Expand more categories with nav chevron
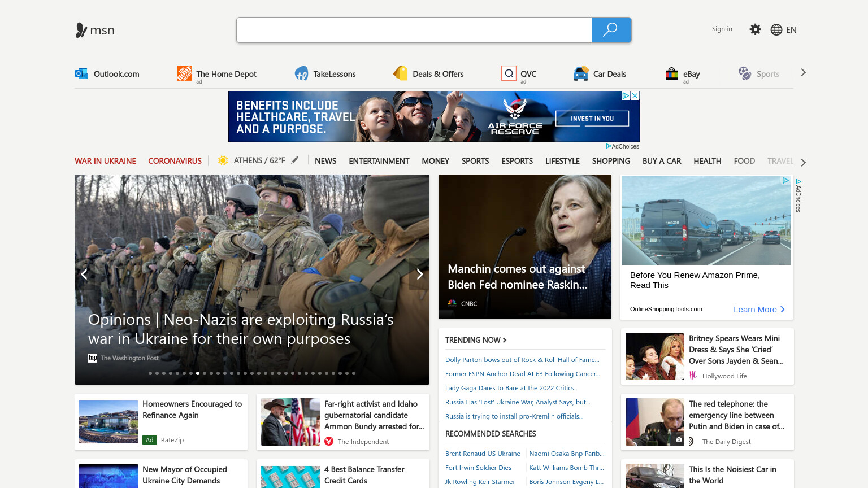Viewport: 868px width, 488px height. point(803,163)
